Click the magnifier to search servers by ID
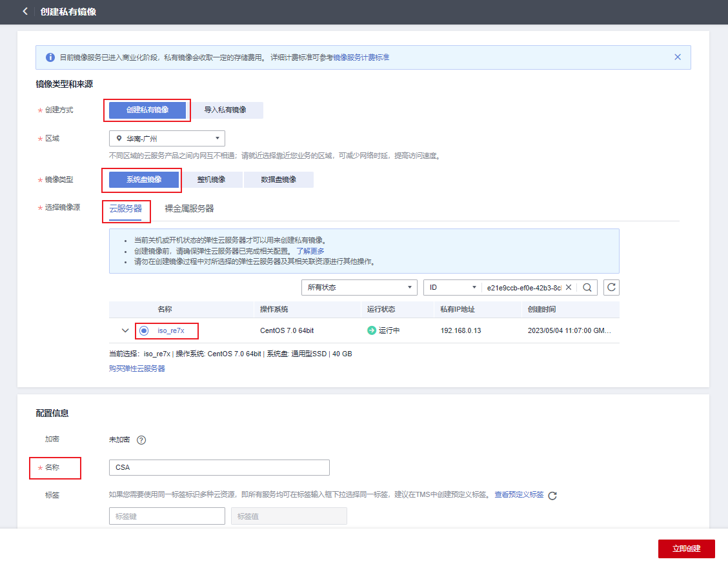 pyautogui.click(x=587, y=287)
